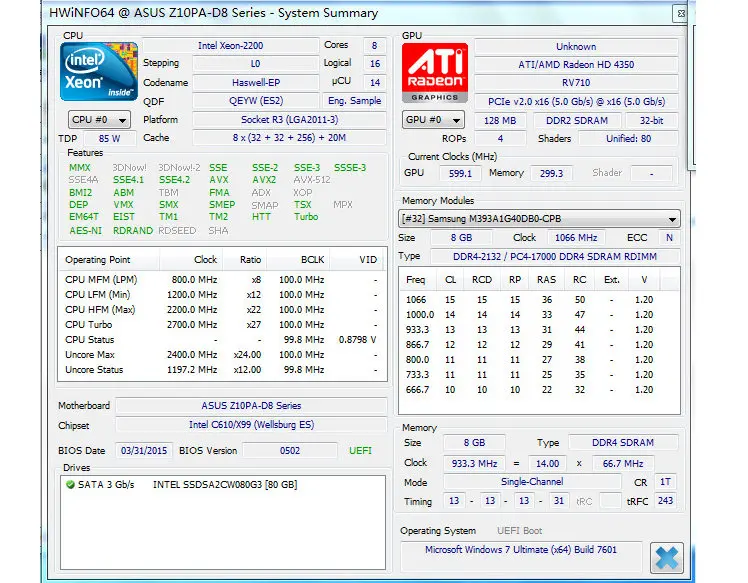
Task: Click the module clock 1066 MHz
Action: click(576, 237)
